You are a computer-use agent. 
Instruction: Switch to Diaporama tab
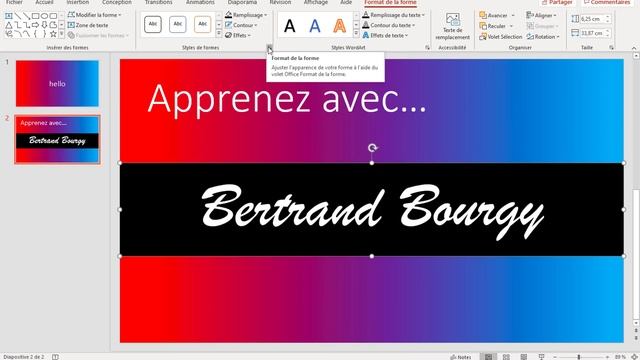coord(242,2)
